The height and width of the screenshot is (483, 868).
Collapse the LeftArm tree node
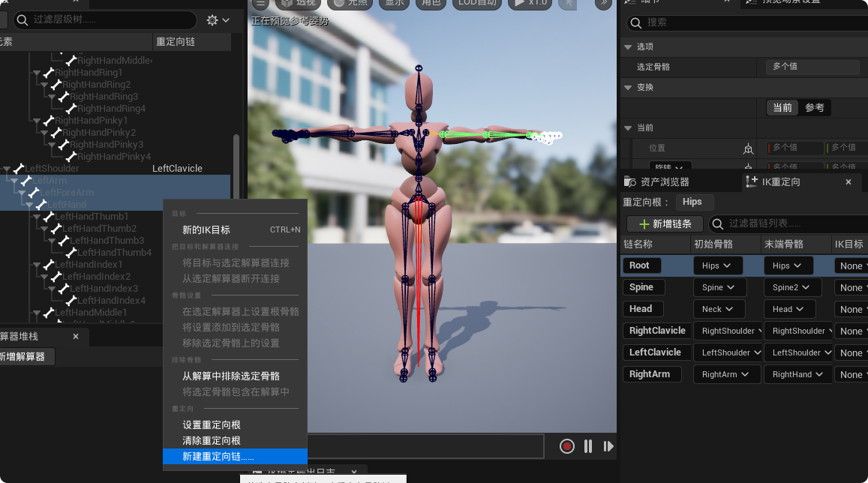click(14, 181)
